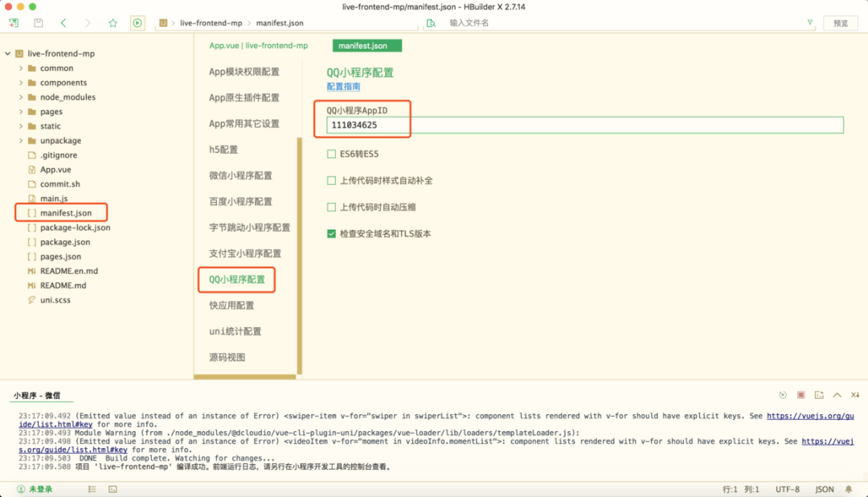The width and height of the screenshot is (868, 497).
Task: Expand the pages folder
Action: click(21, 111)
